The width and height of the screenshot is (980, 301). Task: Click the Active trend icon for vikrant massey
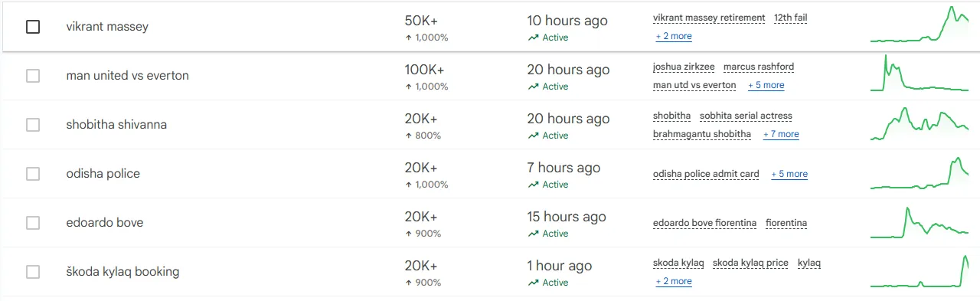pyautogui.click(x=533, y=38)
